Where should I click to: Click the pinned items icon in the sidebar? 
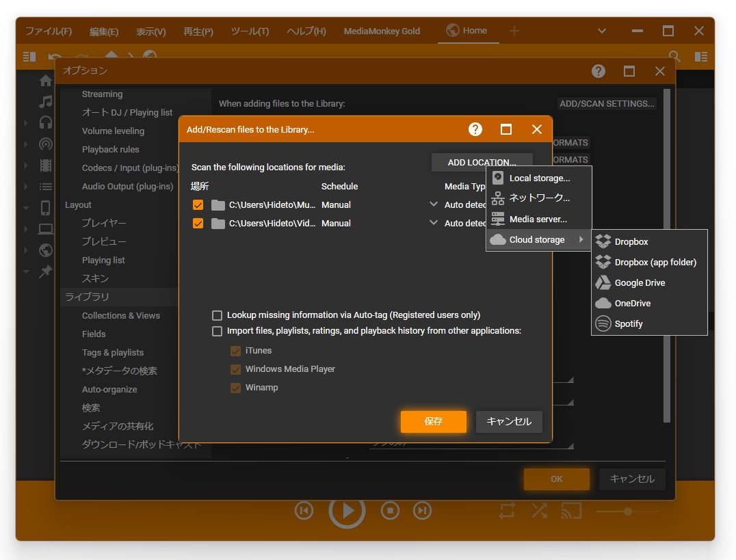pyautogui.click(x=46, y=271)
